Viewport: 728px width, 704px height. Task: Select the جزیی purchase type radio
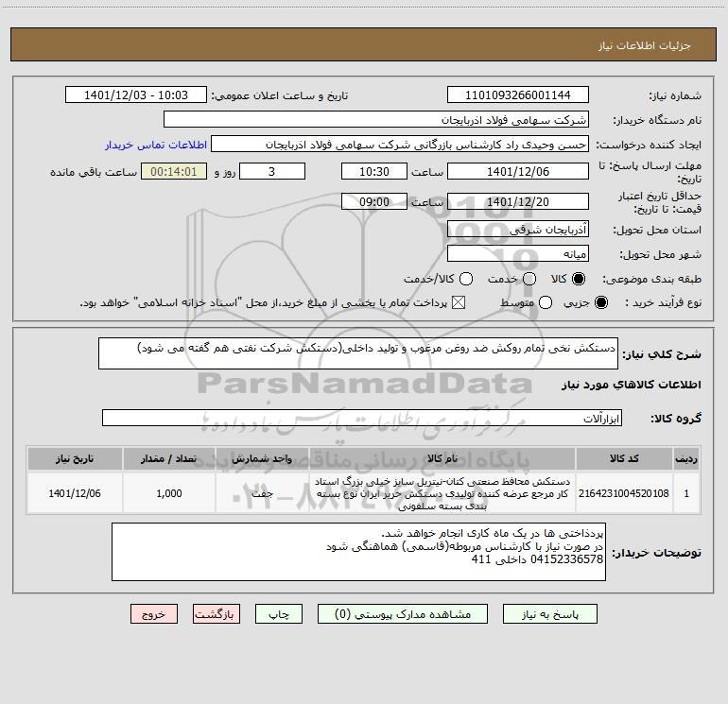click(x=601, y=302)
